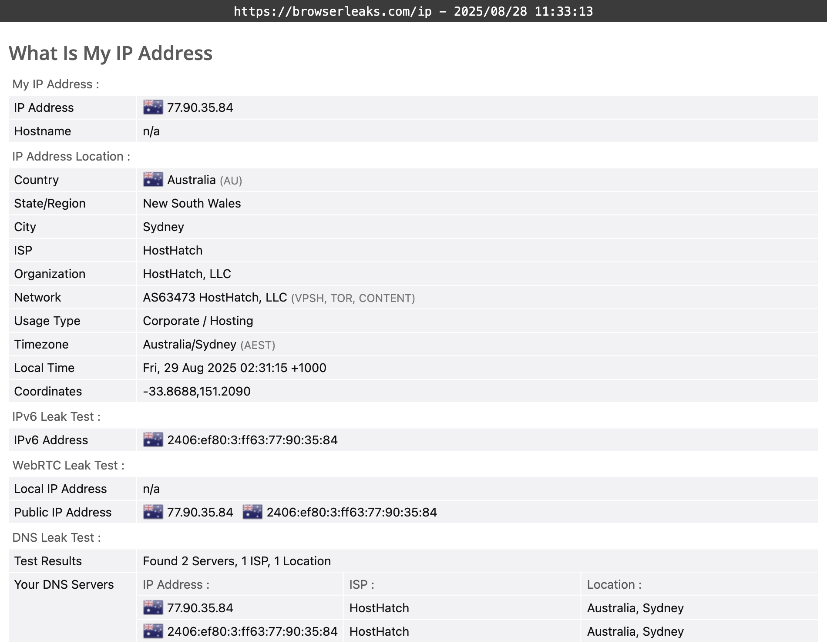Click the 'Test Results' row label

pyautogui.click(x=48, y=561)
